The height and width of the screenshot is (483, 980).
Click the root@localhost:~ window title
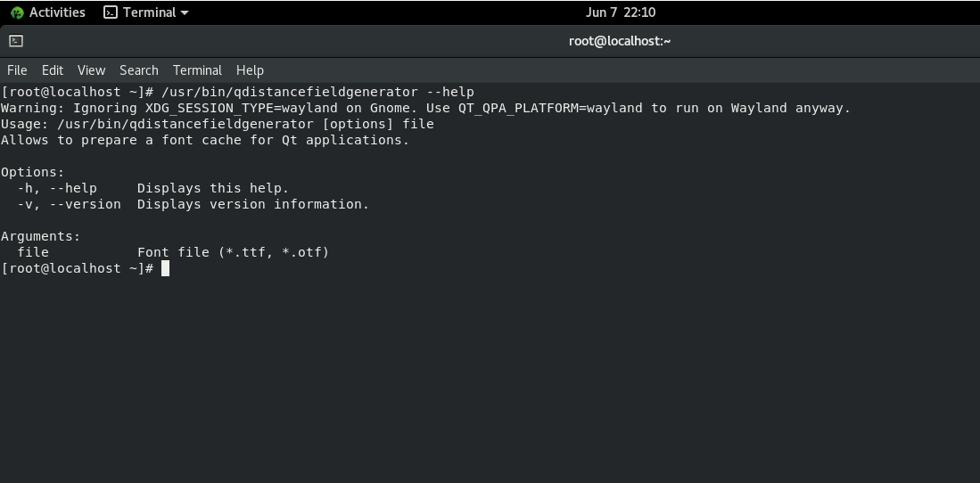[620, 41]
